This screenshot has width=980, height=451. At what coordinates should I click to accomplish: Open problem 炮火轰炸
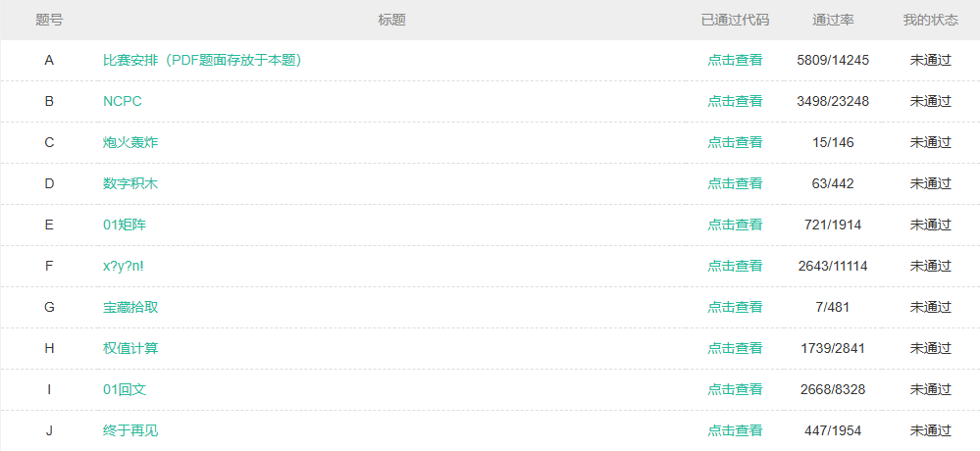130,142
